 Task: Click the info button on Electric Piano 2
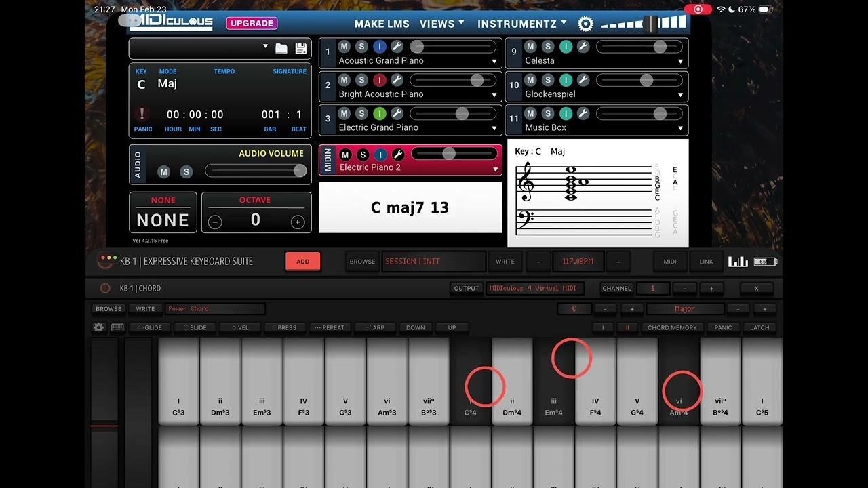coord(380,155)
